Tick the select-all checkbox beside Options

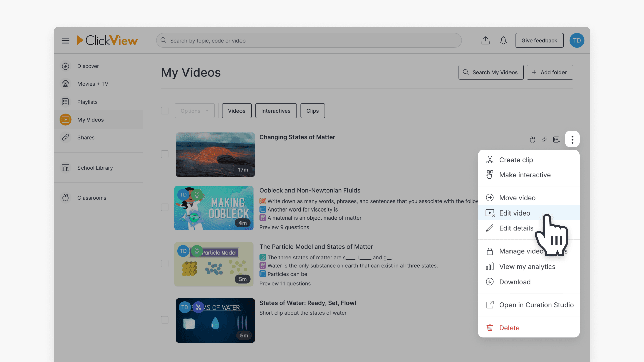tap(165, 111)
